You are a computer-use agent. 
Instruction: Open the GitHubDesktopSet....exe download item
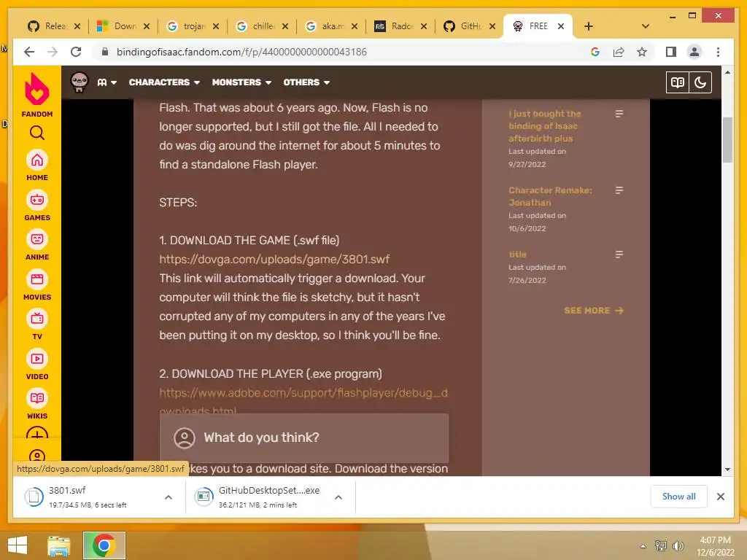(x=260, y=497)
